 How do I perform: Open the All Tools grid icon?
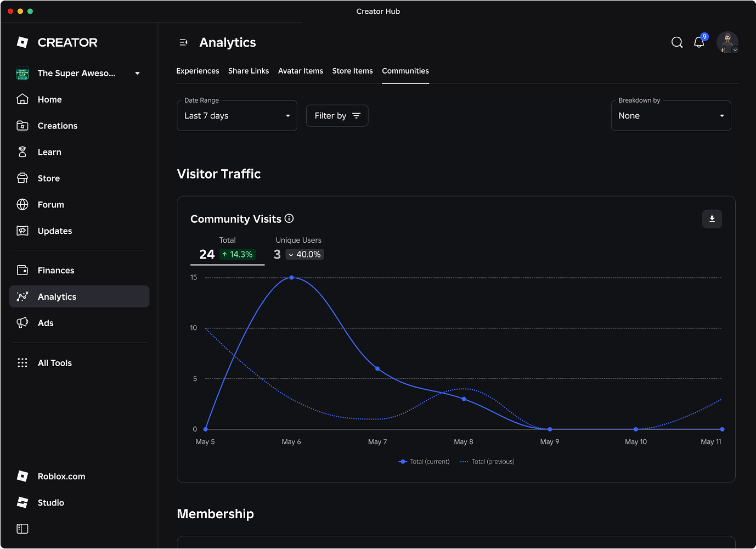[x=22, y=363]
